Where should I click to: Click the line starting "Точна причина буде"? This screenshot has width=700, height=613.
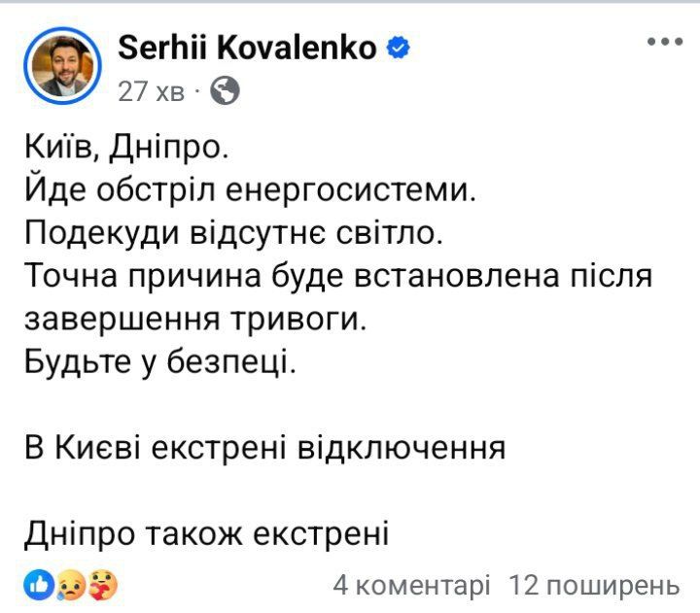click(336, 278)
